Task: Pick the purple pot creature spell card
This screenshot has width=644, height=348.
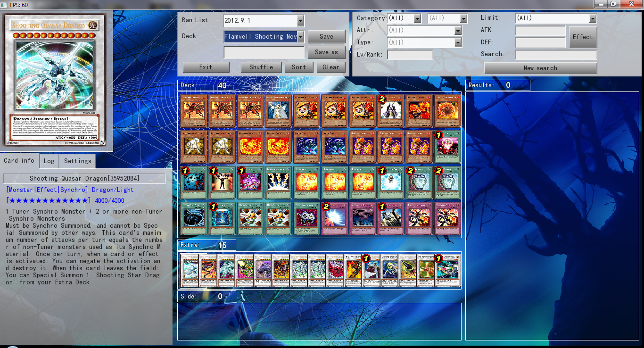Action: click(250, 182)
